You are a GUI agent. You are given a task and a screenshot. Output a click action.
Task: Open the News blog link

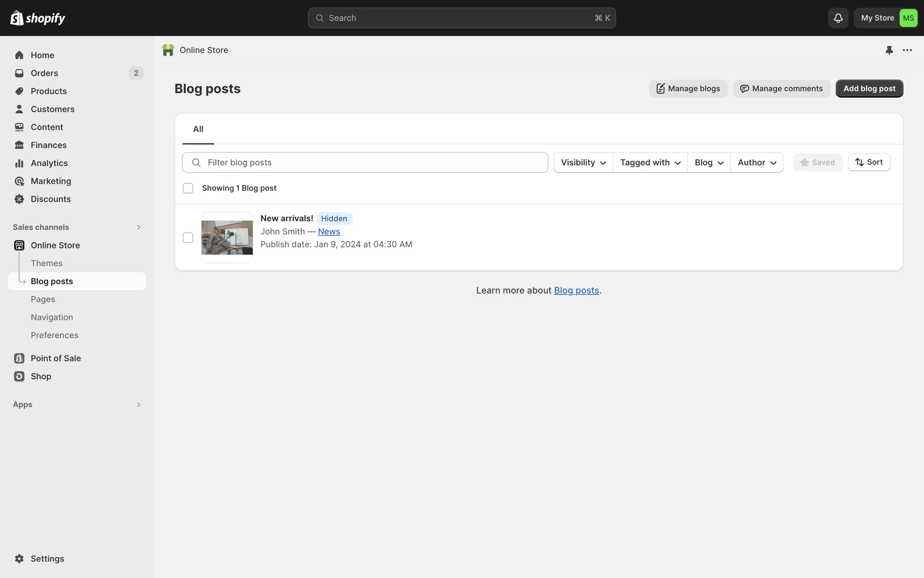[329, 232]
